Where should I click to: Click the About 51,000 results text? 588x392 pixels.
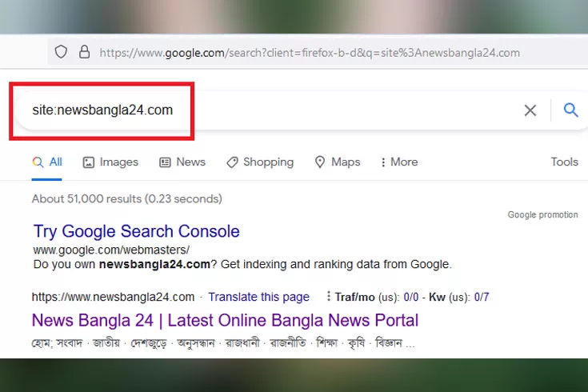coord(126,198)
